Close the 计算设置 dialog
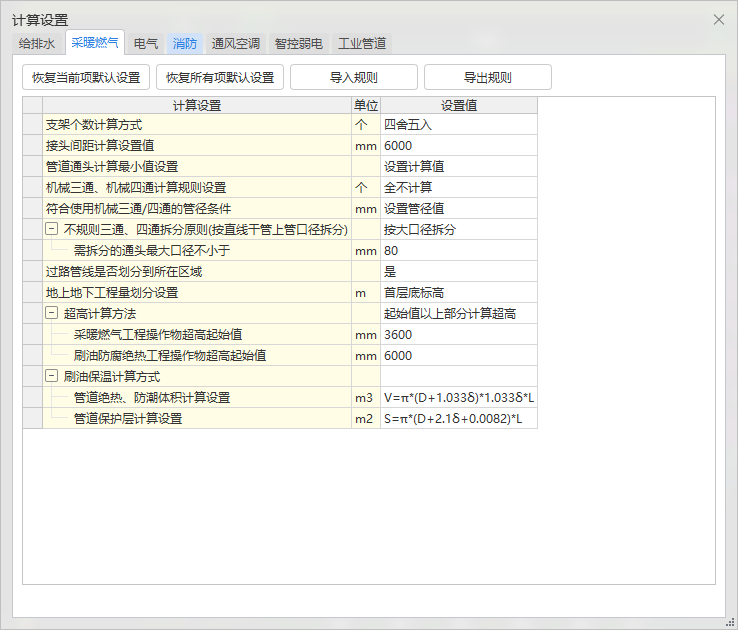738x630 pixels. tap(718, 20)
